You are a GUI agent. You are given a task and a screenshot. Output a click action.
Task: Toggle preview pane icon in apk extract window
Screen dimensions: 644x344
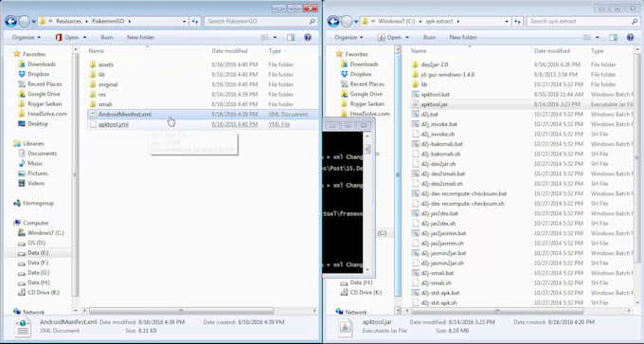coord(613,37)
